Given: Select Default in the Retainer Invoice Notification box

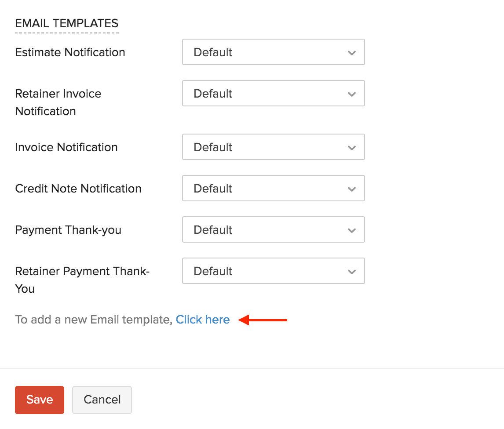Looking at the screenshot, I should click(213, 93).
